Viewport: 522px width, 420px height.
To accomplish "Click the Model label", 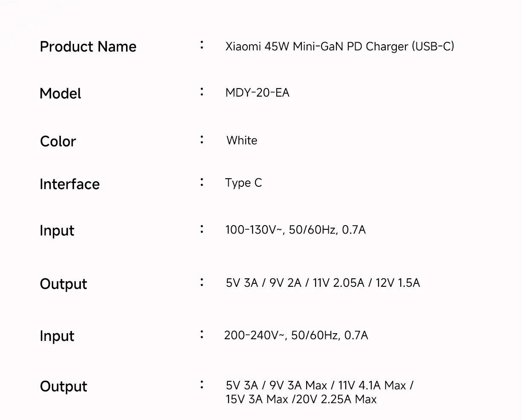I will 60,94.
